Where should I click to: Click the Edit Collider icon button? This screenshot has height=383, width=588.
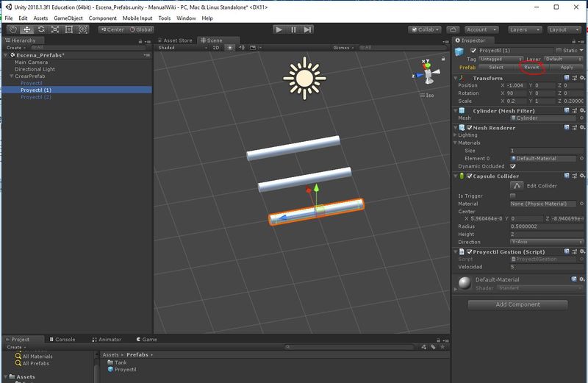coord(517,186)
